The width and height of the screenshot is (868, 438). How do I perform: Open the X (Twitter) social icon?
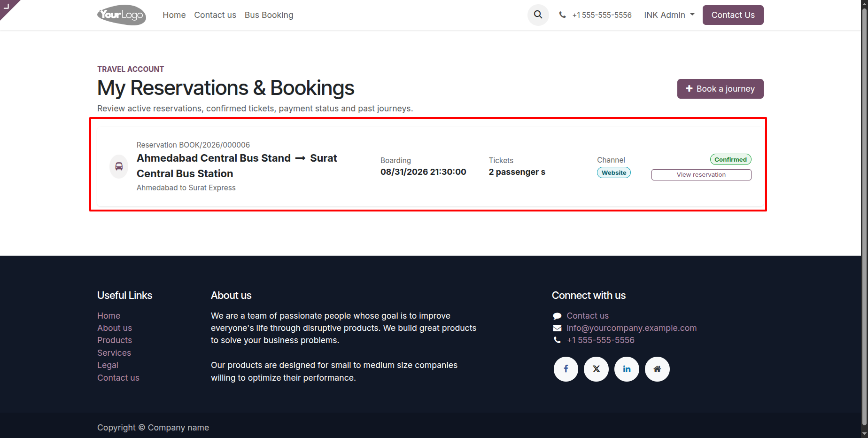pyautogui.click(x=597, y=369)
